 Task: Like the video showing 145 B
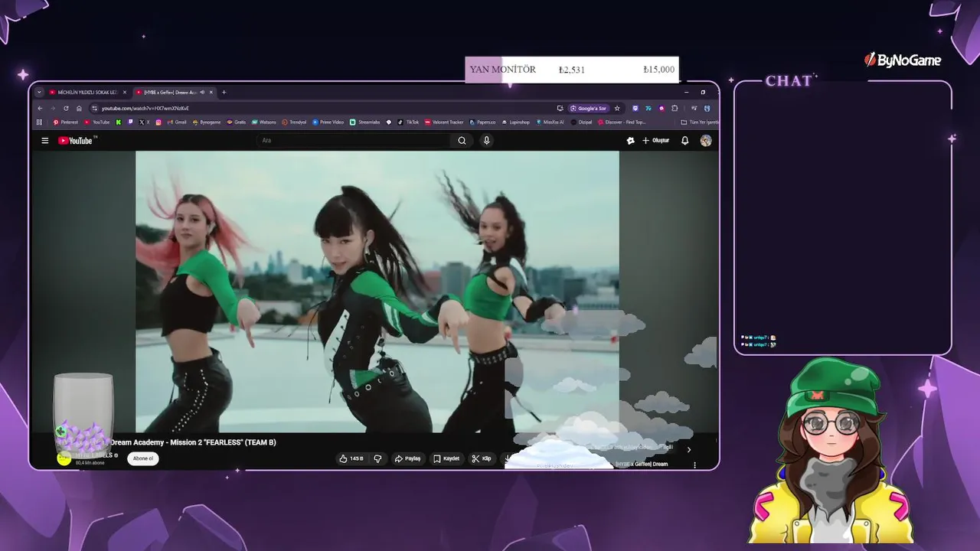[x=351, y=458]
